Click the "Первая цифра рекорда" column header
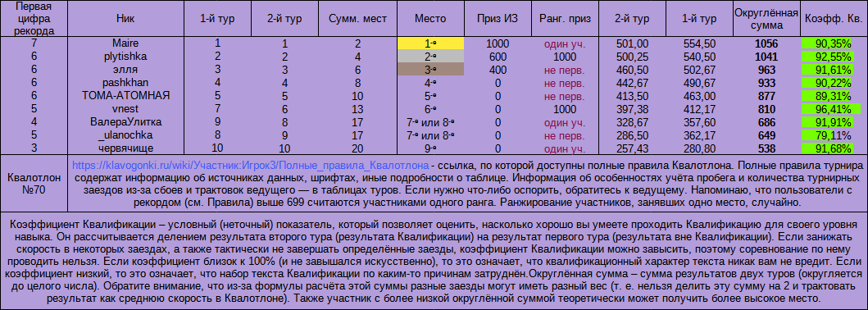Image resolution: width=868 pixels, height=310 pixels. pos(34,19)
